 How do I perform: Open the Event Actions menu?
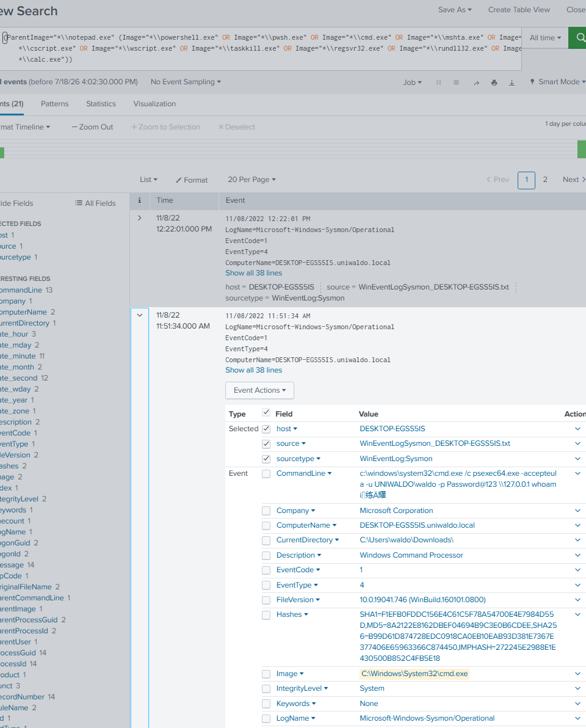pos(259,390)
